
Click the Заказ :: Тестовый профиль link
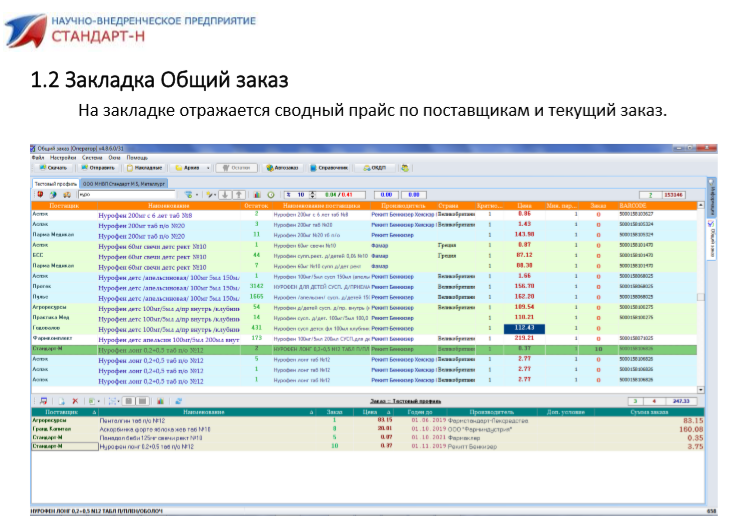(405, 401)
